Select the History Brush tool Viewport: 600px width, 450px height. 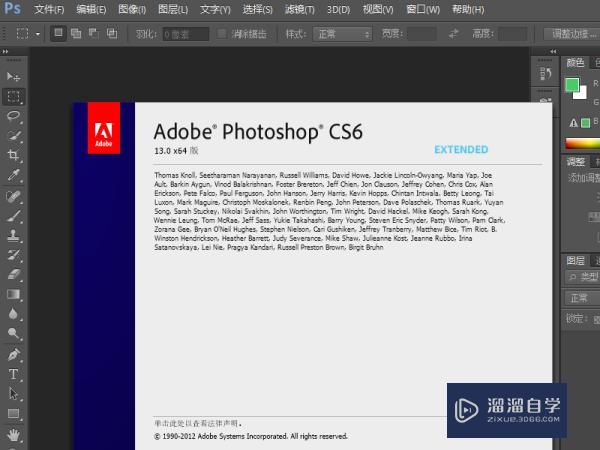(x=14, y=255)
